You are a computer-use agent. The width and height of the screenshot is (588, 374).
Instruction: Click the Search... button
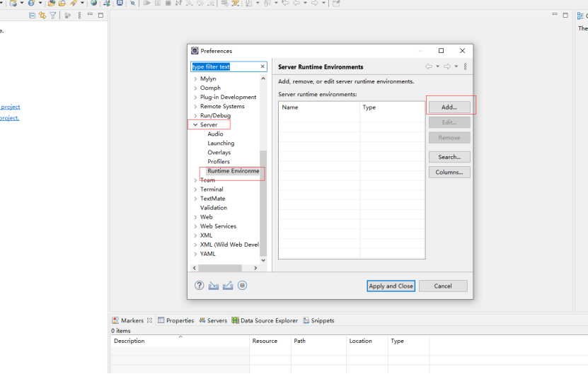coord(449,157)
